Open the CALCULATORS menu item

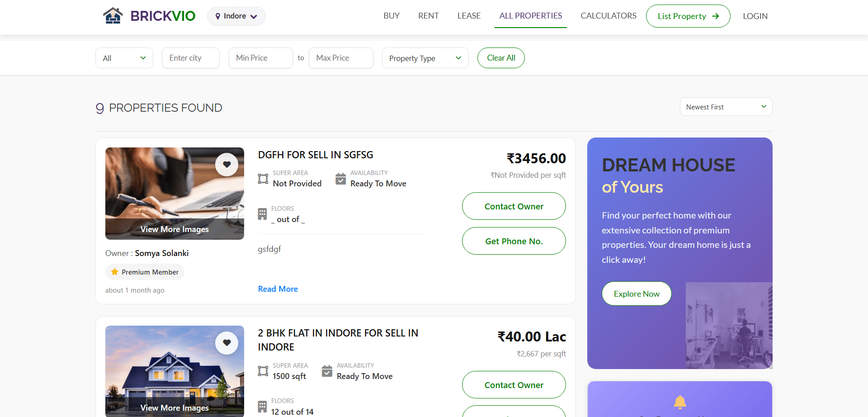pyautogui.click(x=608, y=16)
